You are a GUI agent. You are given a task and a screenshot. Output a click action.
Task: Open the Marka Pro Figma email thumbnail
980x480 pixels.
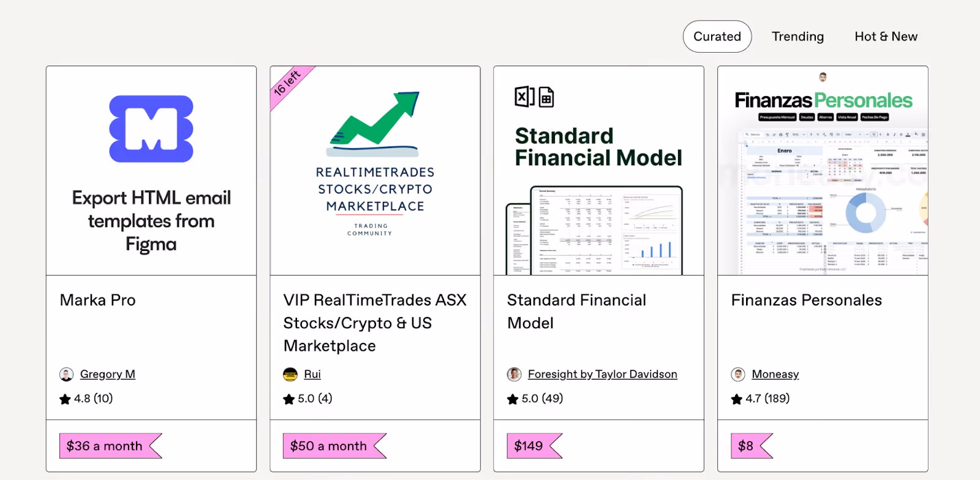[x=151, y=171]
